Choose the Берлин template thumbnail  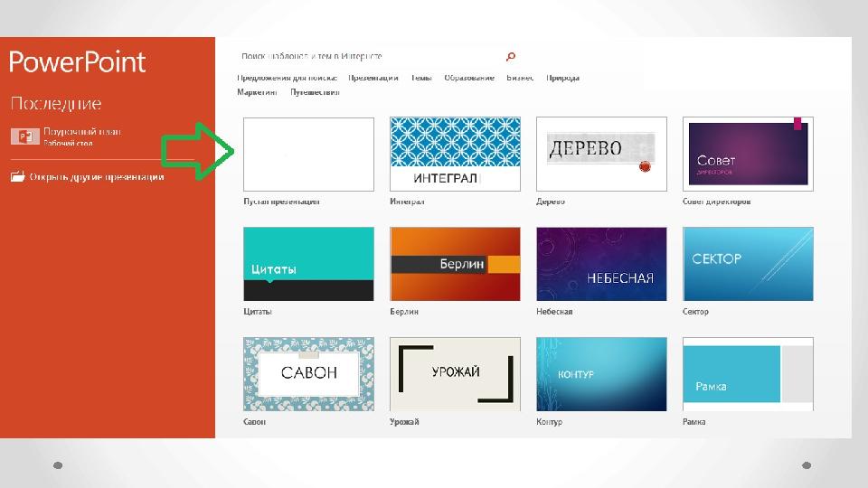pos(455,264)
